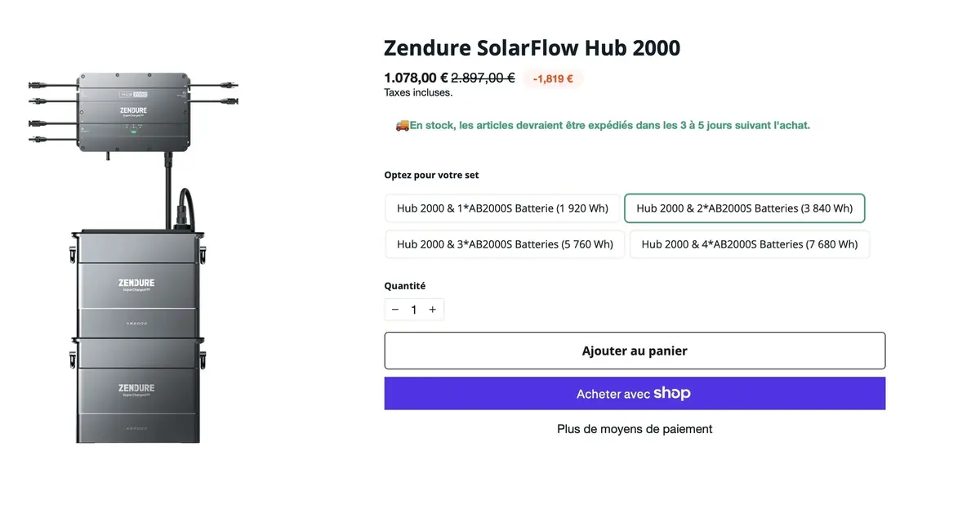The width and height of the screenshot is (980, 505).
Task: Select the Hub 2000 & 2*AB2000S Batteries option
Action: click(x=744, y=208)
